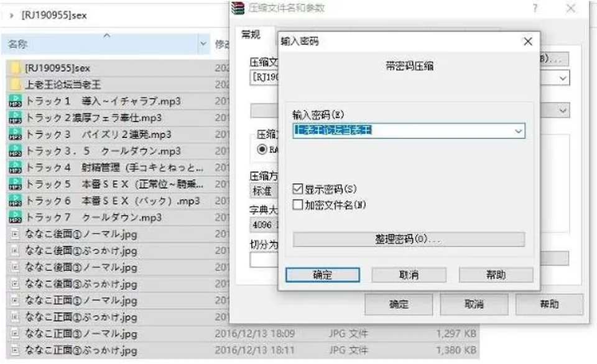Choose the MP3 icon beside トラック 6
Viewport: 597px width, 364px height.
[x=15, y=201]
